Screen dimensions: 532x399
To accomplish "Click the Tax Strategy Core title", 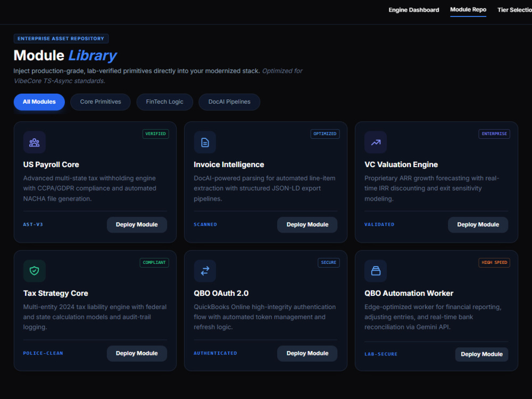I will pos(56,293).
